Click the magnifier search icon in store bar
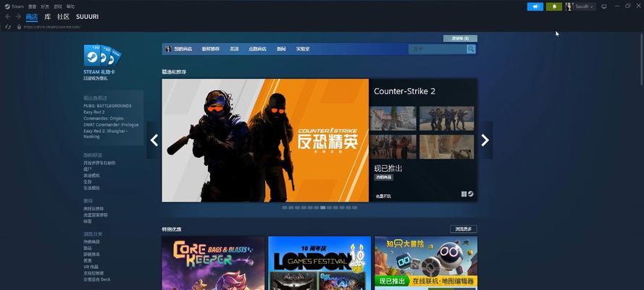Viewport: 644px width, 290px height. click(471, 49)
